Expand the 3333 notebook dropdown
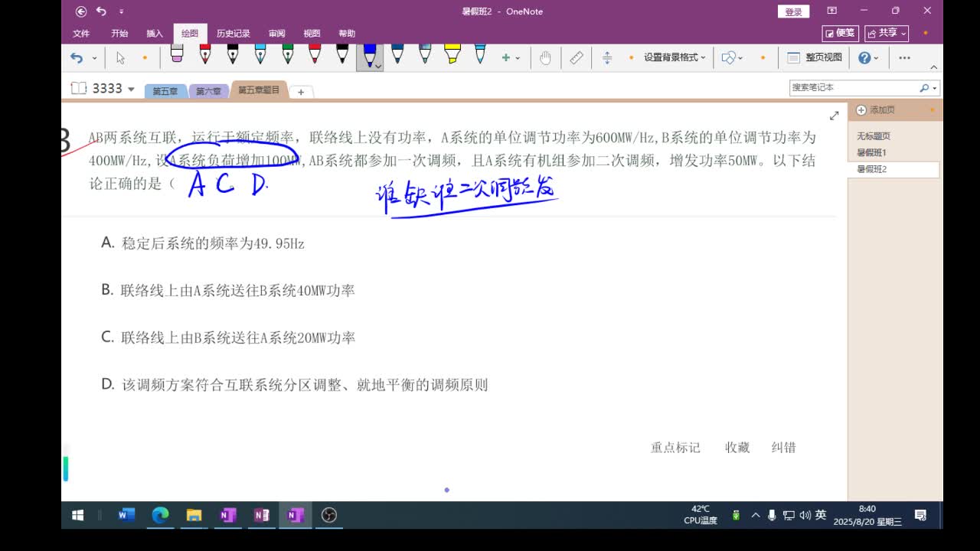The image size is (980, 551). point(131,89)
